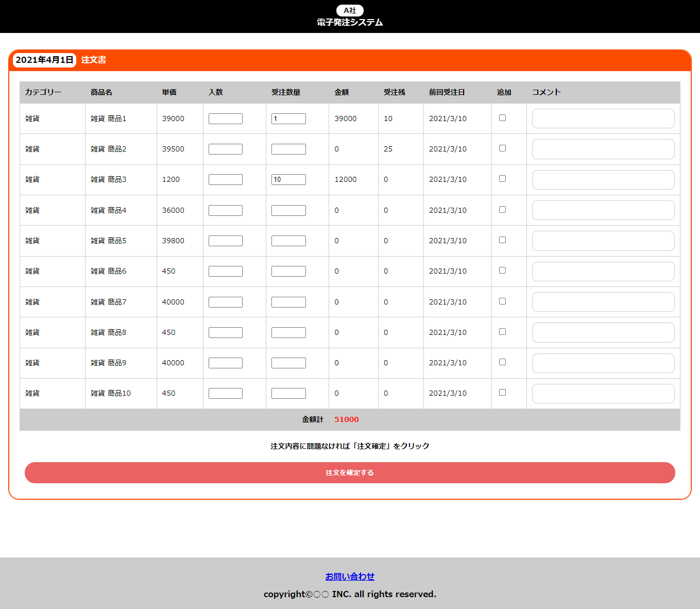Click the 金額計 total 51000
Image resolution: width=700 pixels, height=609 pixels.
point(347,419)
